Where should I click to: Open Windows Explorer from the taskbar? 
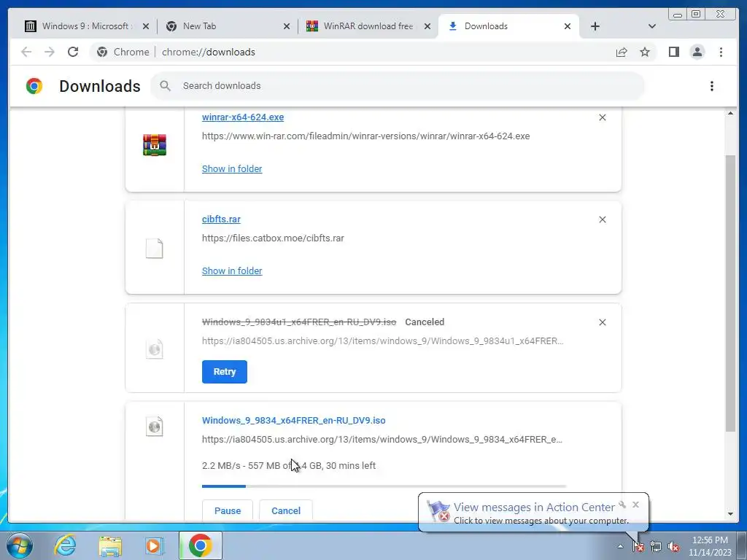pyautogui.click(x=110, y=545)
